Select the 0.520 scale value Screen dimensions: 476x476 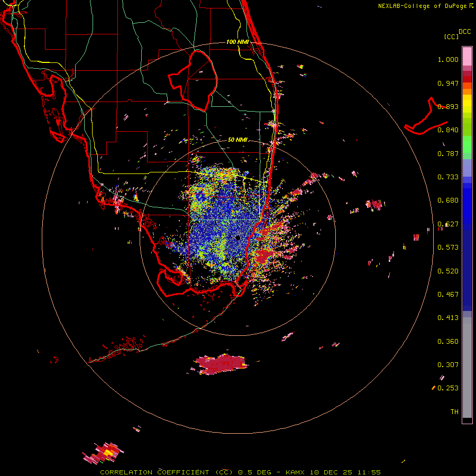pos(448,271)
